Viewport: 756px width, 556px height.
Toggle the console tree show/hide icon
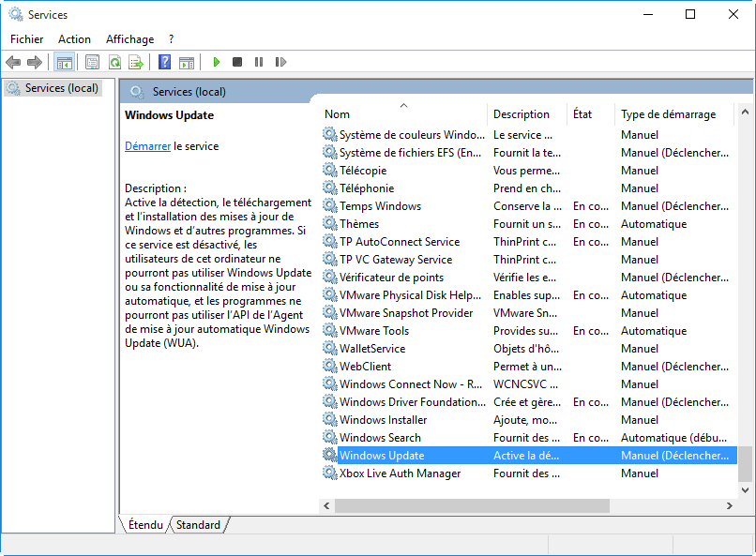pos(64,62)
